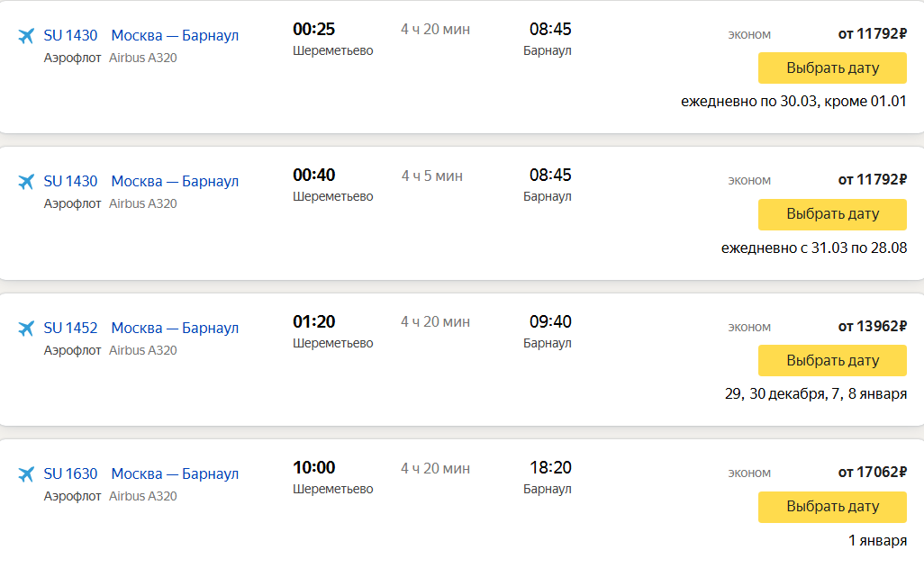Choose a date for the 1 января flight
Screen dimensions: 924x568
(x=832, y=507)
